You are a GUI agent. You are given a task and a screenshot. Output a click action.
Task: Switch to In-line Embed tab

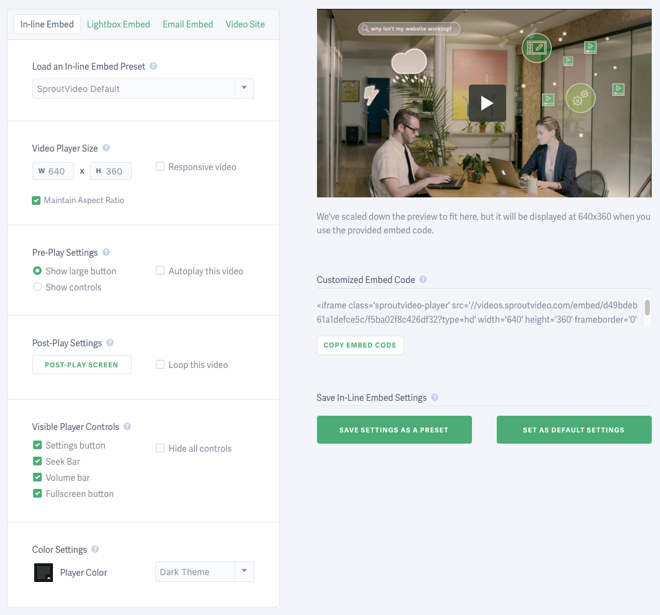point(47,24)
